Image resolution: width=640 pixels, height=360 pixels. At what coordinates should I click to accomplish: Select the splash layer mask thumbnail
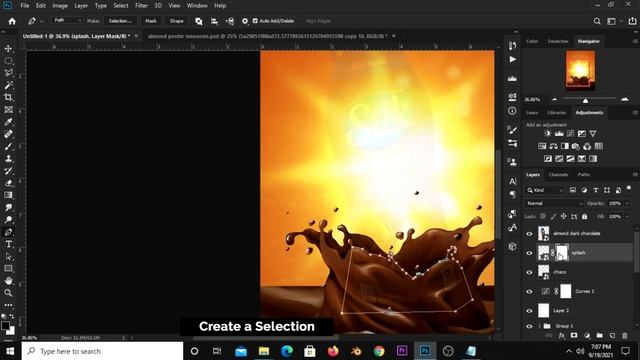pyautogui.click(x=562, y=253)
